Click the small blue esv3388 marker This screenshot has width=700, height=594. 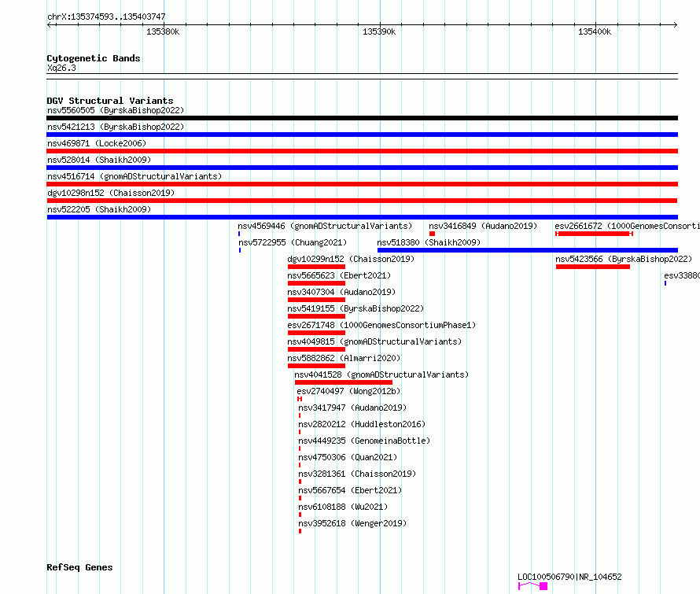click(x=665, y=283)
